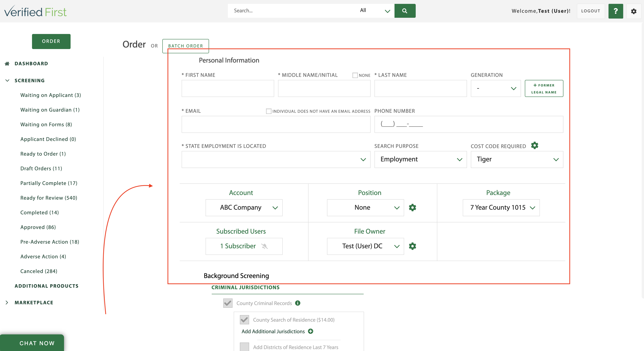Open the File Owner settings gear icon
644x351 pixels.
pos(412,246)
